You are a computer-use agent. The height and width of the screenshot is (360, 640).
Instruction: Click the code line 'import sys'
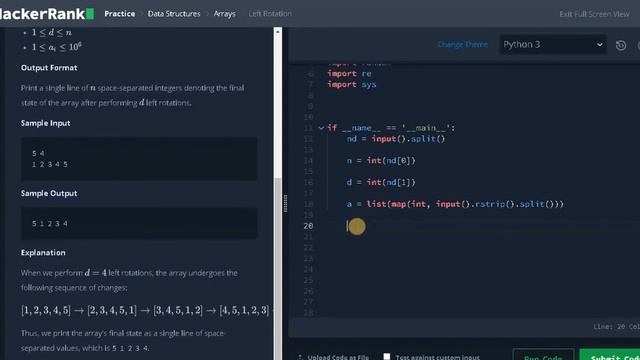[351, 84]
